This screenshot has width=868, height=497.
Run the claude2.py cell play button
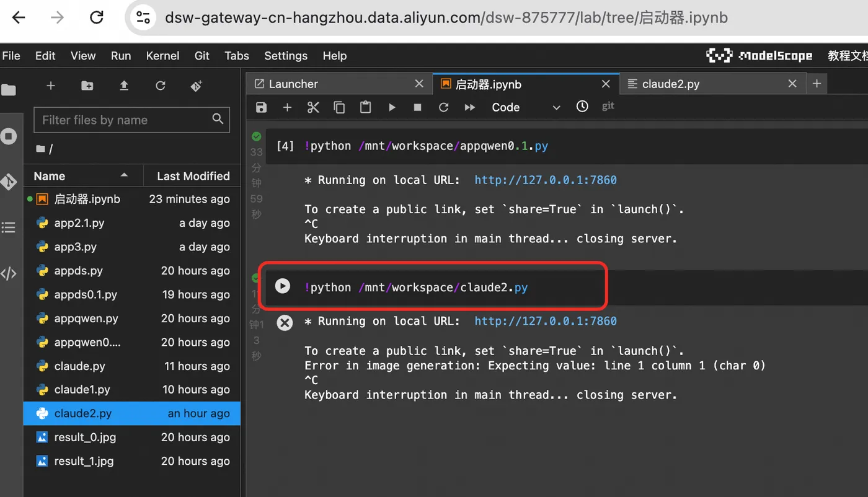[x=283, y=286]
